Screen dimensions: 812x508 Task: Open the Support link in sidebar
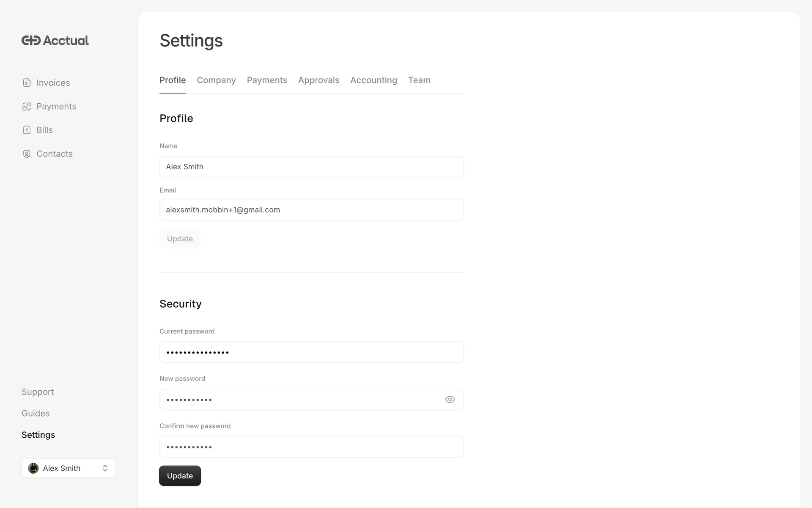coord(38,392)
